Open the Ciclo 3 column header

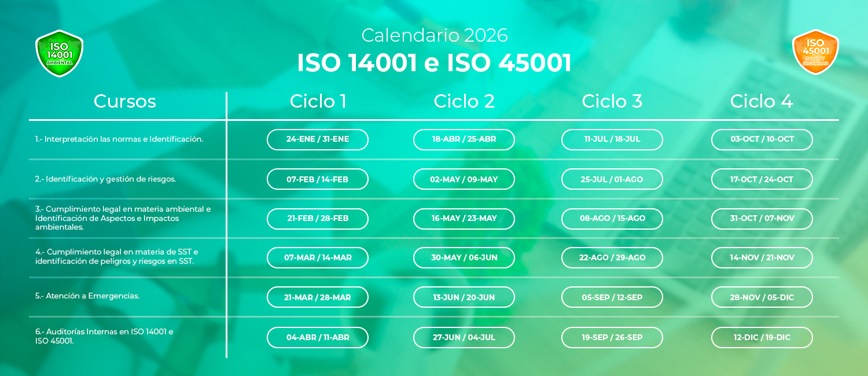[x=612, y=101]
